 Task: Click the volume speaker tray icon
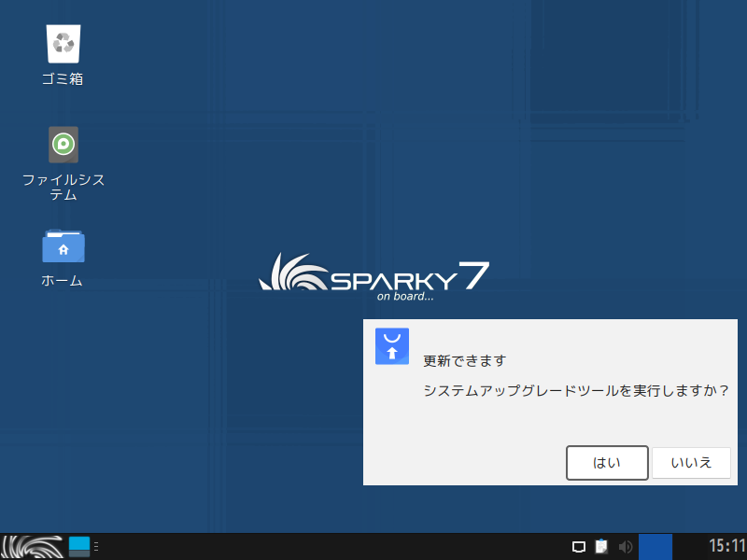click(x=625, y=547)
